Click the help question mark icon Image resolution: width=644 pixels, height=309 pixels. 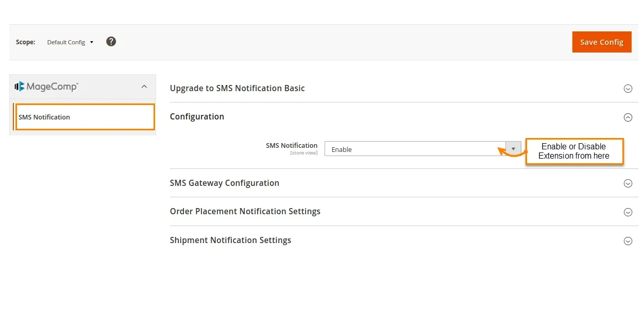[111, 42]
